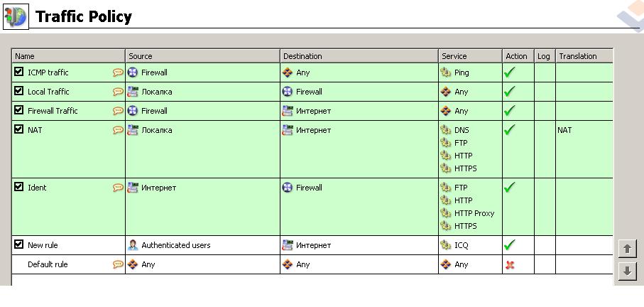Click the Traffic Policy logo icon
This screenshot has height=307, width=644.
pyautogui.click(x=15, y=16)
